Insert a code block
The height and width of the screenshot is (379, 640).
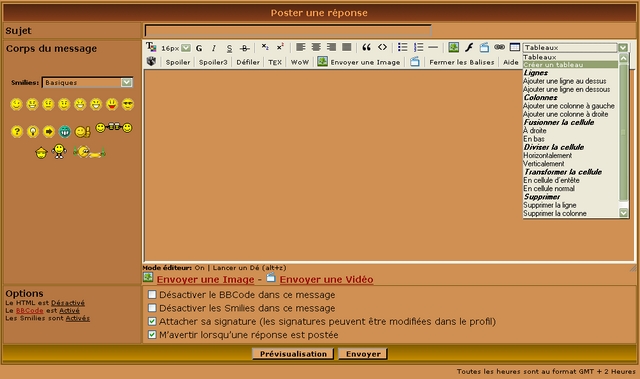coord(382,47)
